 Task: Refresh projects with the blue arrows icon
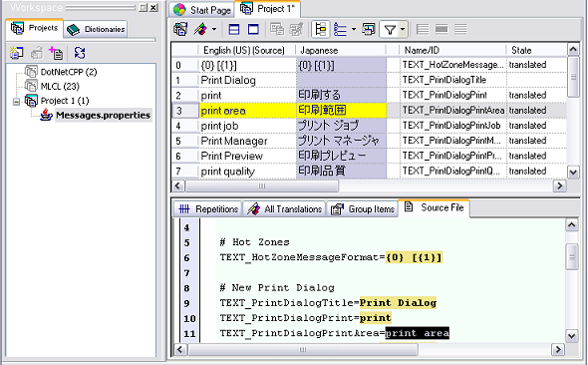click(79, 53)
